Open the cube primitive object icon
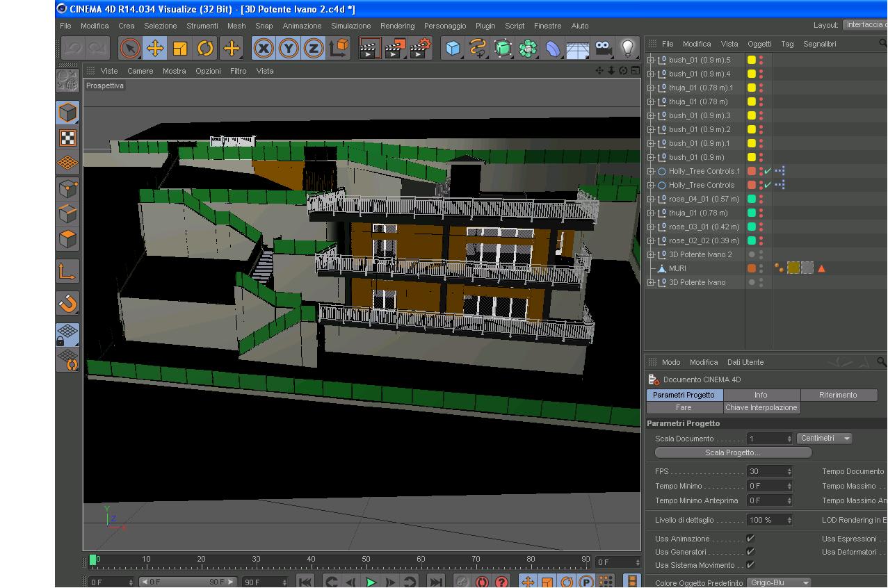This screenshot has width=888, height=588. (x=453, y=48)
